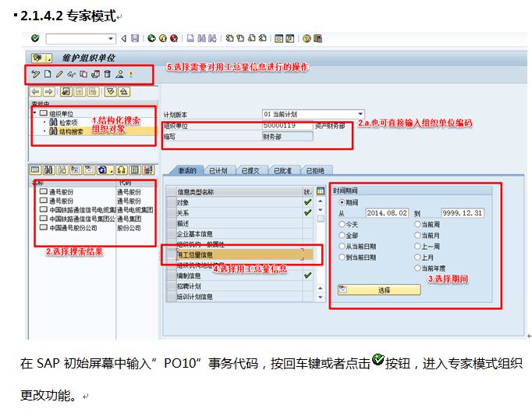Screen dimensions: 532x420
Task: Click the 从 start date field 2014.08.02
Action: pyautogui.click(x=387, y=213)
